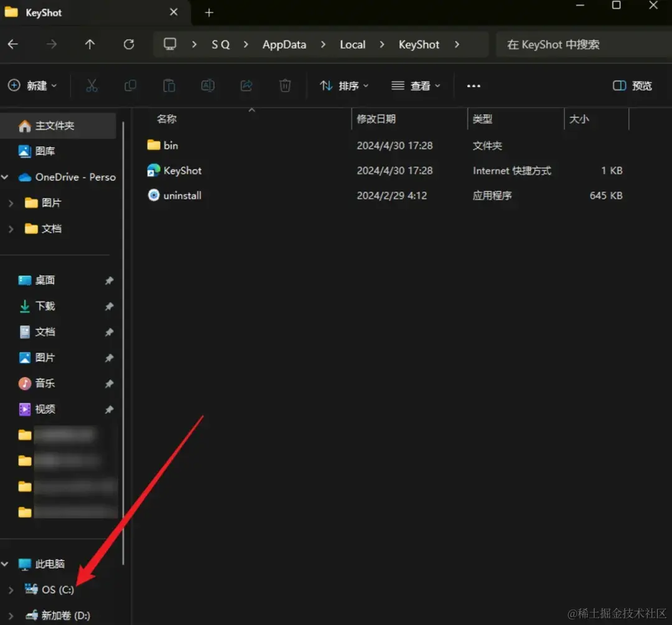Refresh the current folder view

click(x=129, y=44)
